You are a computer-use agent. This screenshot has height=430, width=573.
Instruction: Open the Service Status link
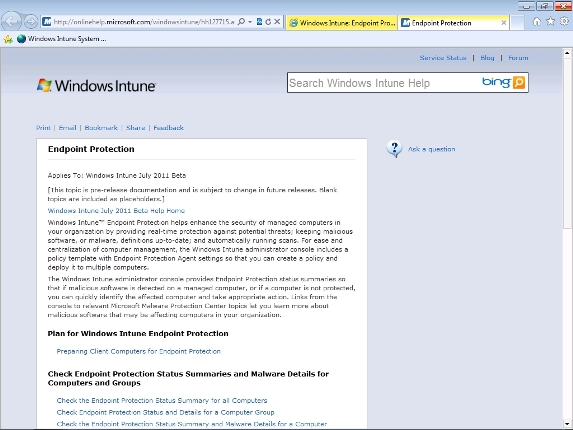443,58
